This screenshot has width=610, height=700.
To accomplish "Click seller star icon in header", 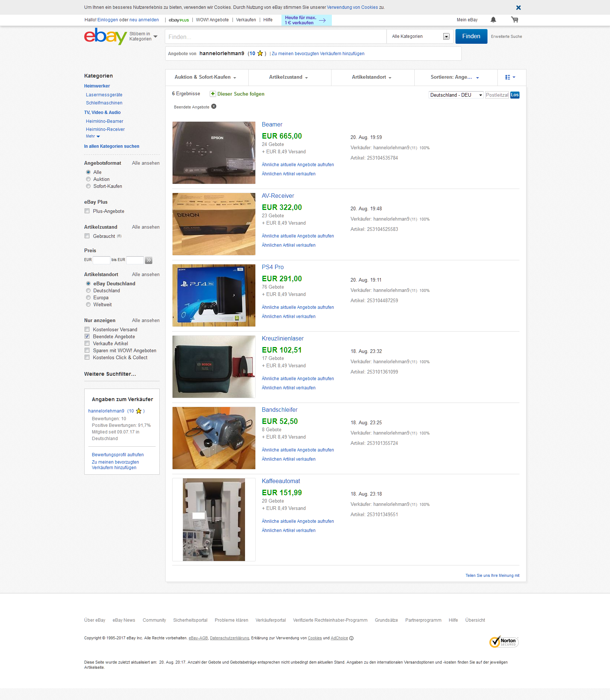I will [260, 53].
